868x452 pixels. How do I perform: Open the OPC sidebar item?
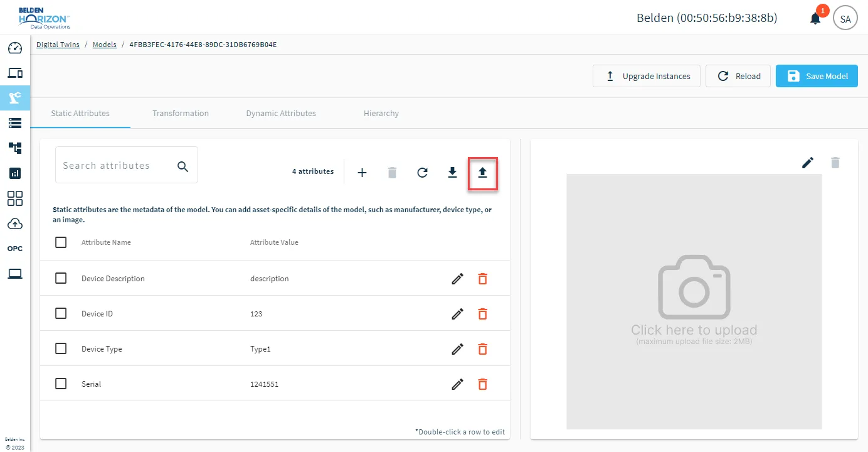[15, 249]
